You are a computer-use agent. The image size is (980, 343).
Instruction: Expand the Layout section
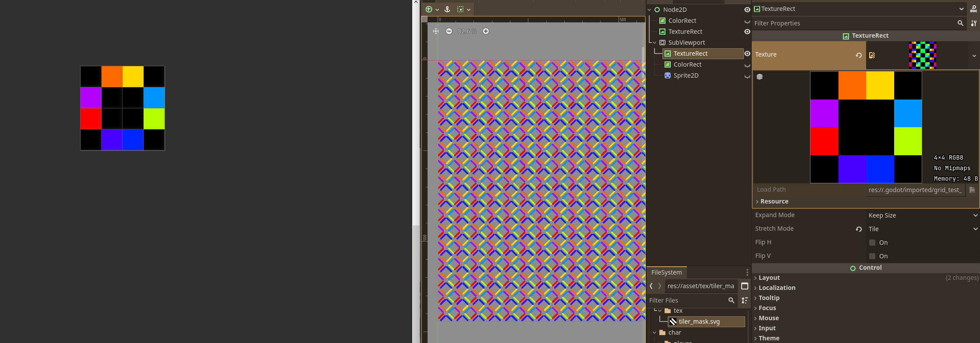point(769,278)
